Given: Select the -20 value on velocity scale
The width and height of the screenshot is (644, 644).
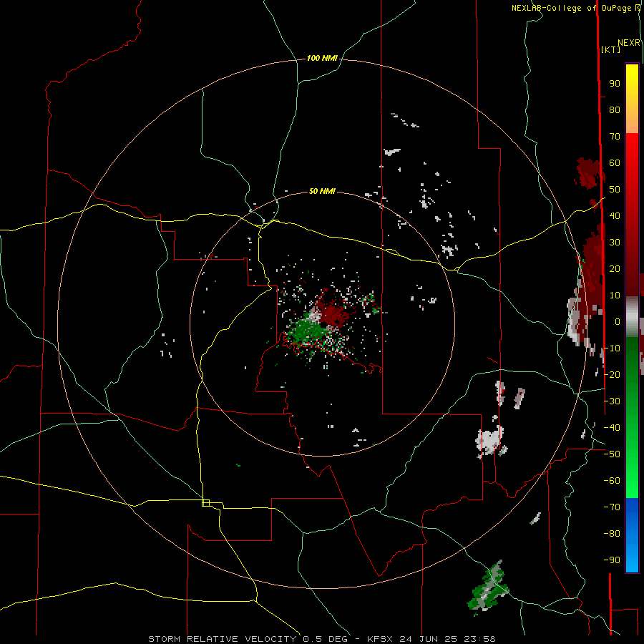Looking at the screenshot, I should (612, 375).
